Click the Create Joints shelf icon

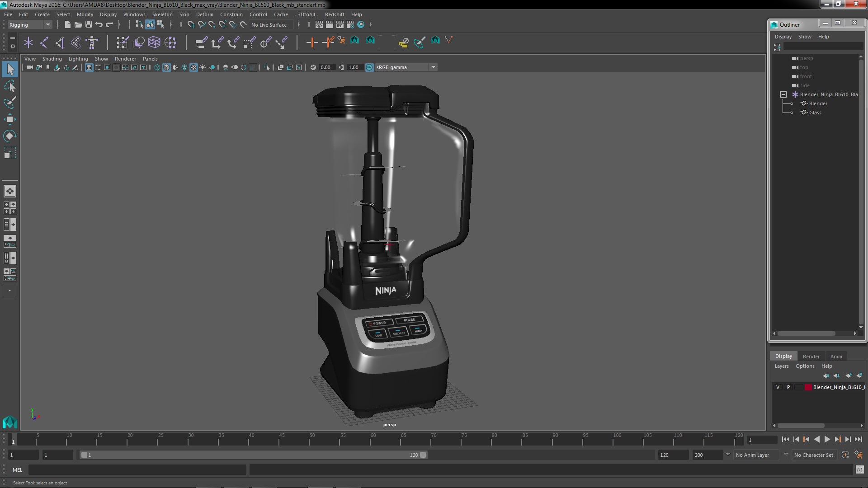pyautogui.click(x=44, y=42)
